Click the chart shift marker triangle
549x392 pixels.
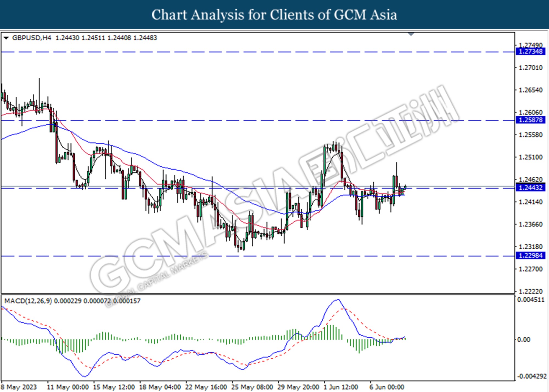point(411,34)
